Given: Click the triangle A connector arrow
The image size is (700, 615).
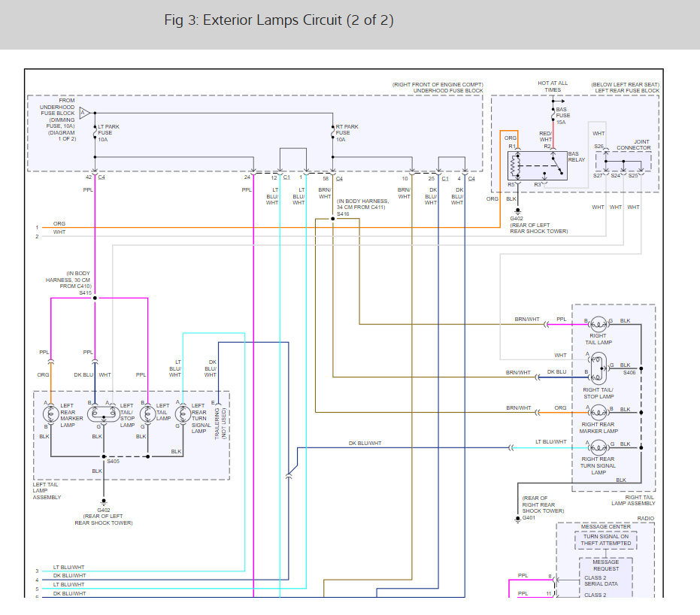Looking at the screenshot, I should 84,113.
